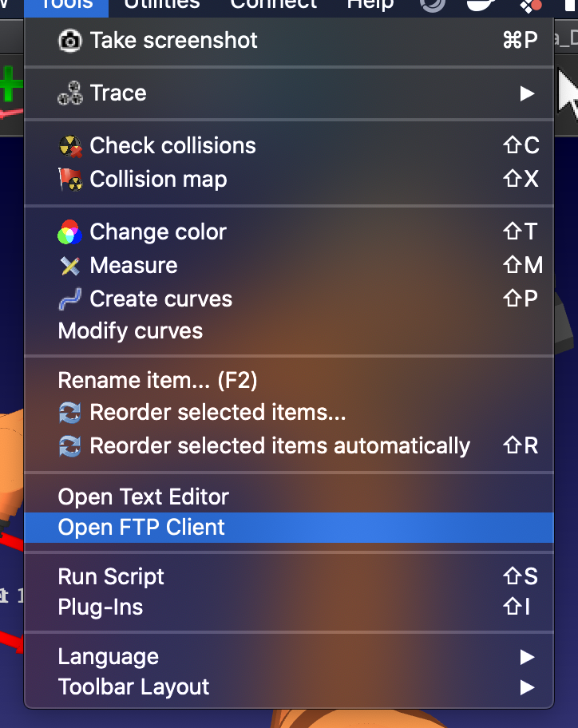Click the Trace nodes icon
This screenshot has height=728, width=578.
pos(70,93)
